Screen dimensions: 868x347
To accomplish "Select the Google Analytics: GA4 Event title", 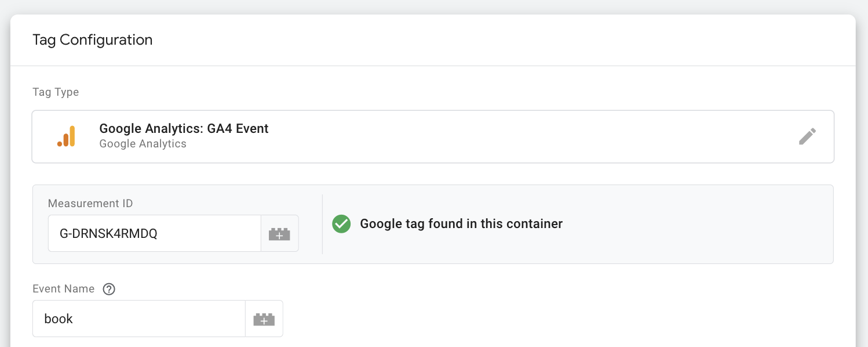I will (x=184, y=129).
